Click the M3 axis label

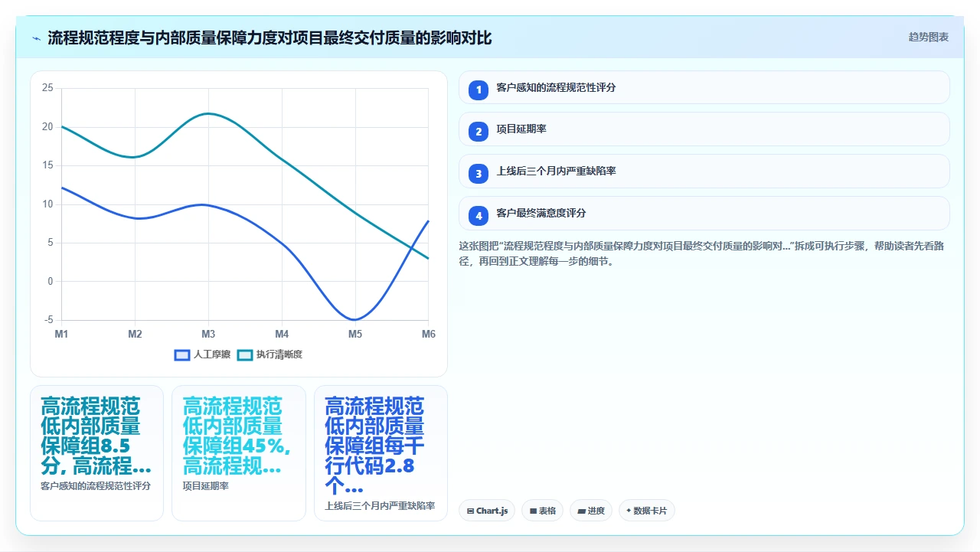208,334
